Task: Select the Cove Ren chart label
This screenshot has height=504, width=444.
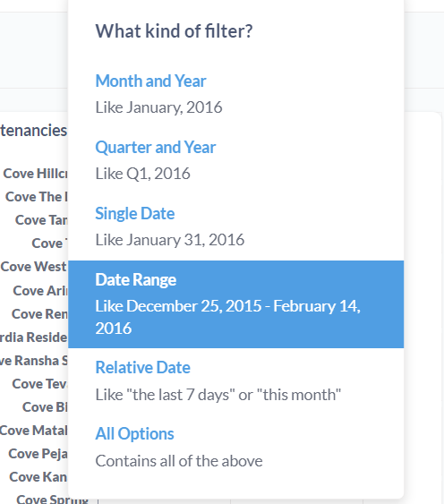Action: coord(39,314)
